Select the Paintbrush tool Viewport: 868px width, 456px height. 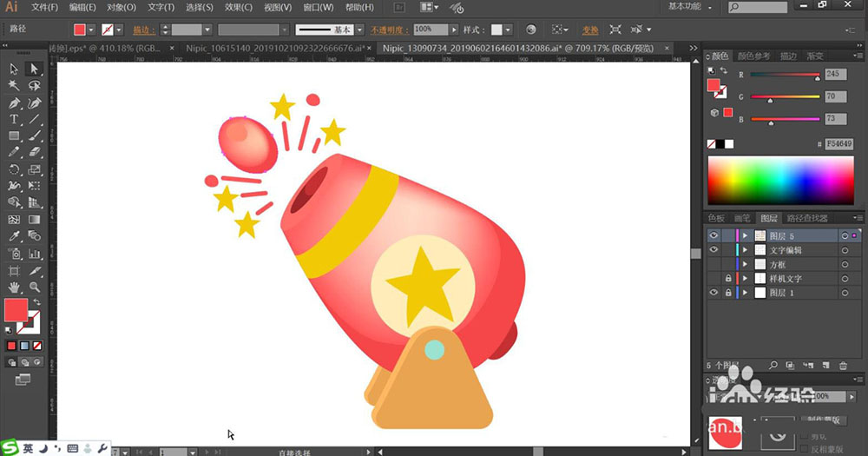[35, 135]
